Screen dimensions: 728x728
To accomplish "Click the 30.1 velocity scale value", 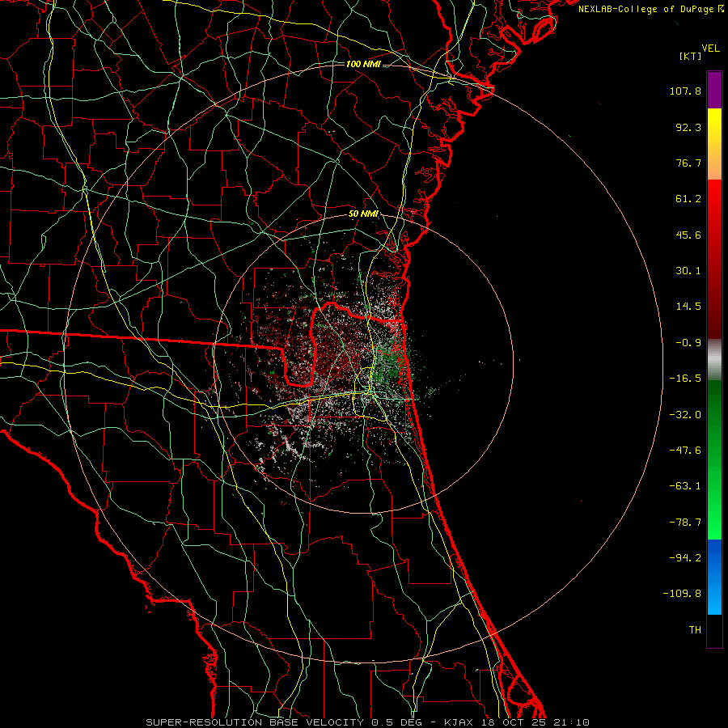I will pyautogui.click(x=688, y=271).
